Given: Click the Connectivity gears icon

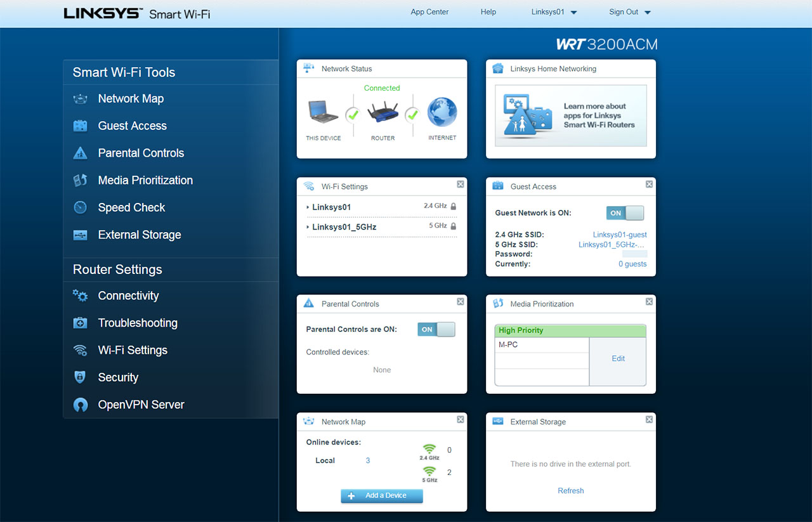Looking at the screenshot, I should tap(80, 296).
